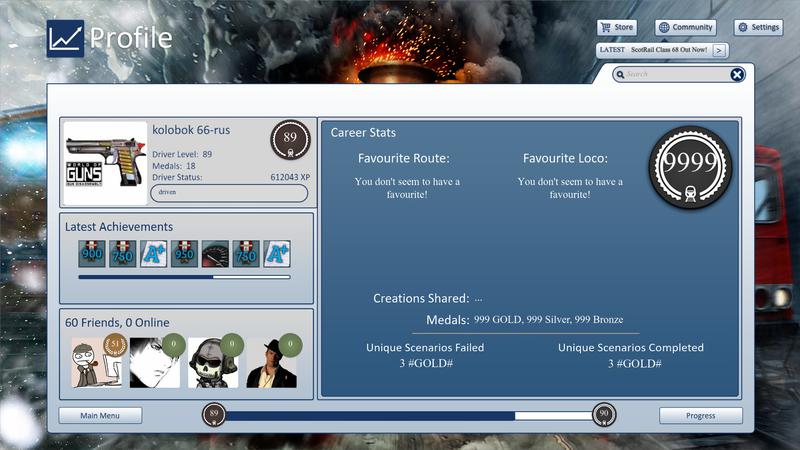Select the speedometer achievement icon

(215, 254)
